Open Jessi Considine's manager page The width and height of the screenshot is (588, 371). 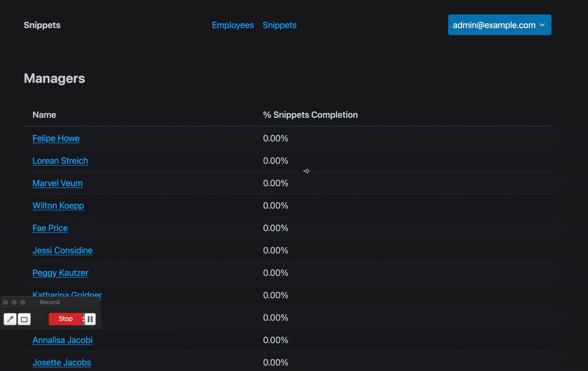point(62,250)
